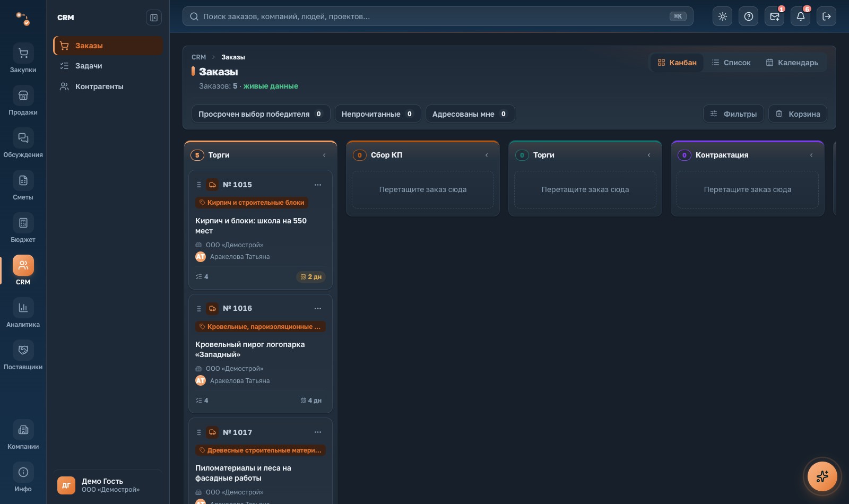Open the Компании section
The image size is (849, 504).
point(23,435)
